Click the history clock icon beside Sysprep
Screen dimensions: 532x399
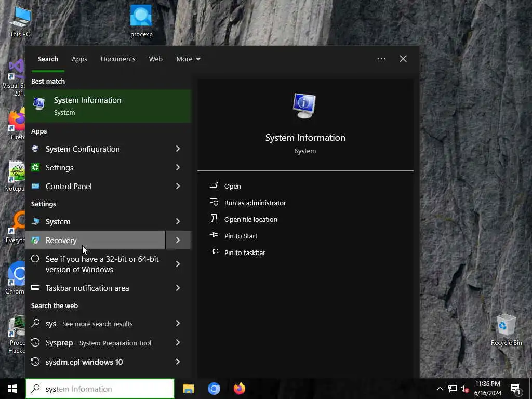click(x=35, y=343)
